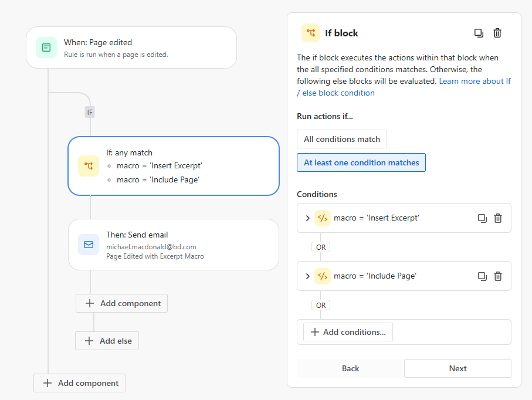Image resolution: width=532 pixels, height=400 pixels.
Task: Click Add else button
Action: 107,341
